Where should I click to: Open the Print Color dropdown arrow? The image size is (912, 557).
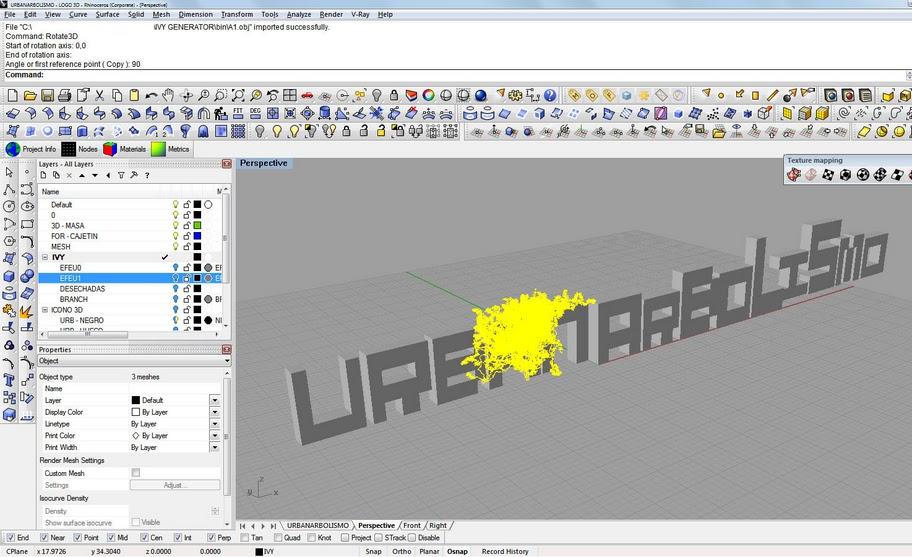click(215, 435)
